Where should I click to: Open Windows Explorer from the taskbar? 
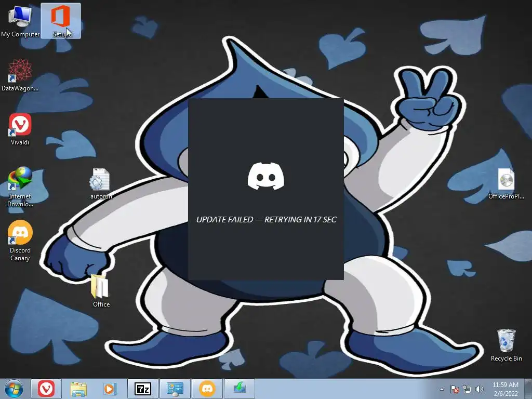78,389
